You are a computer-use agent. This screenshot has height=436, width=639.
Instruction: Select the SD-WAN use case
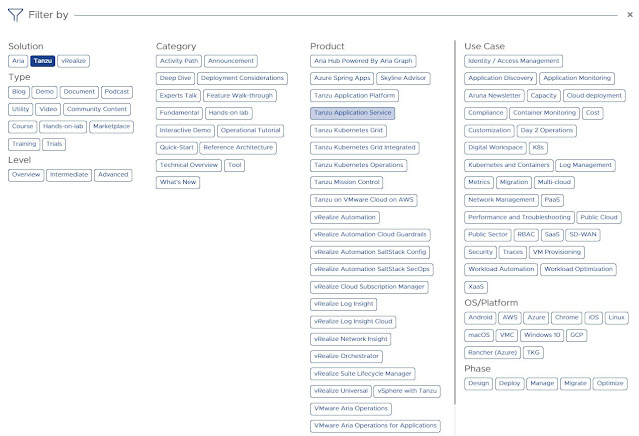tap(582, 235)
